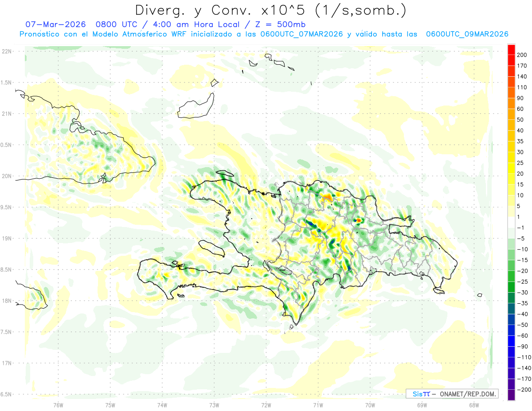Screen dimensions: 532x411
Task: Click the positive 90 colorbar value
Action: 520,98
